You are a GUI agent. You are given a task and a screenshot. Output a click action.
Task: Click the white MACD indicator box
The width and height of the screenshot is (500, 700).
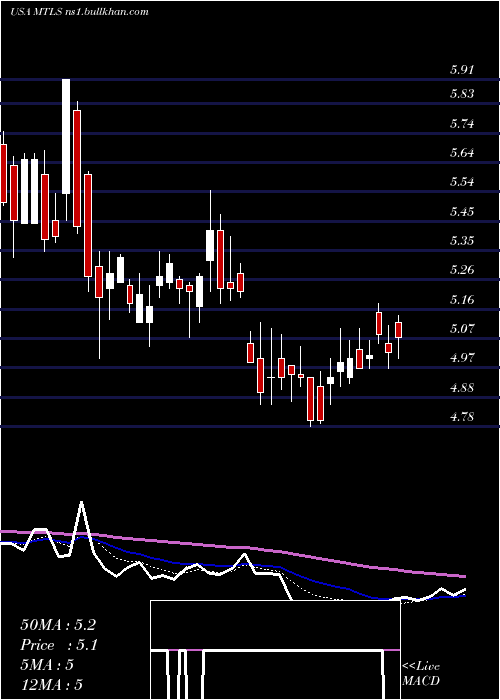275,650
